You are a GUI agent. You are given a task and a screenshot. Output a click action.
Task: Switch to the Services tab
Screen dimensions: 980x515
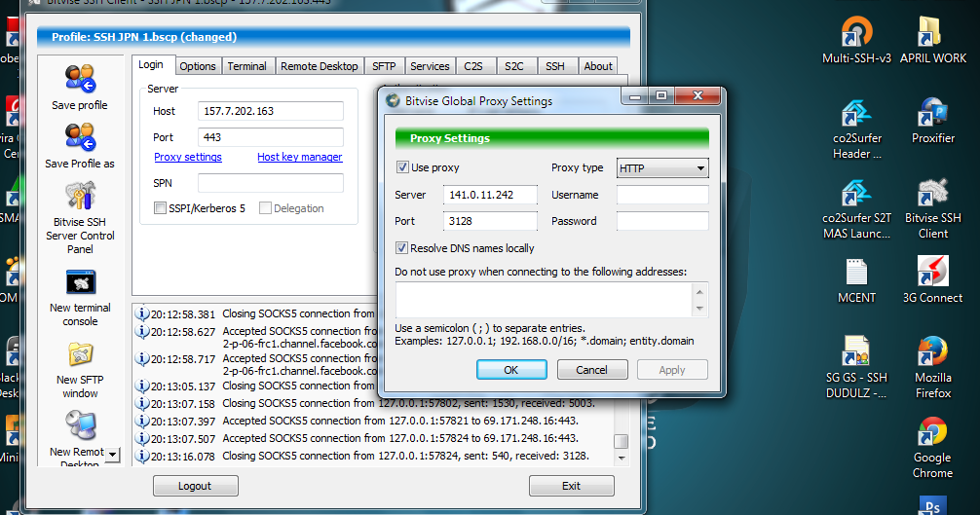[430, 66]
